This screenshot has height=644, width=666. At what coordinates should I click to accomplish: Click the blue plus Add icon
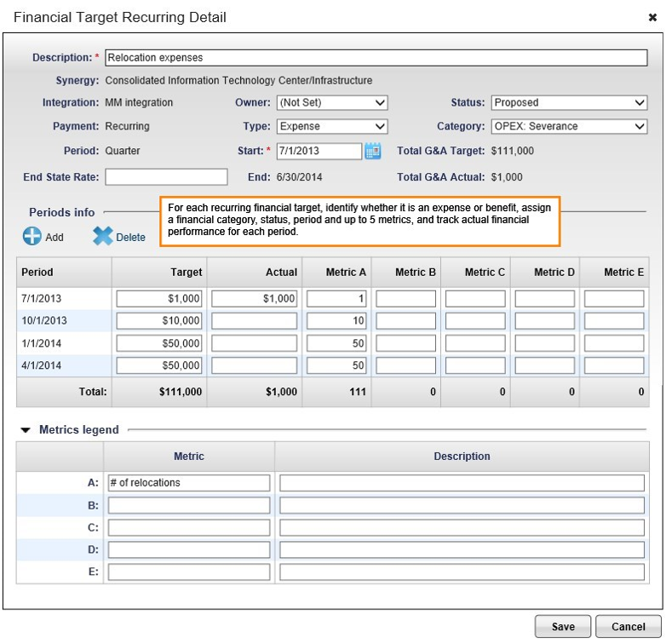[x=32, y=237]
